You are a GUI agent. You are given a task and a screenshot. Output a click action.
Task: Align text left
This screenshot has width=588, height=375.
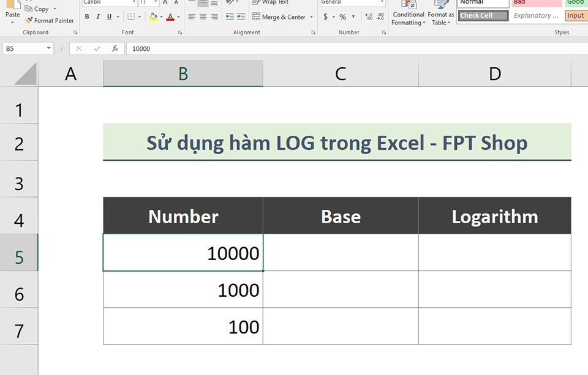click(192, 17)
